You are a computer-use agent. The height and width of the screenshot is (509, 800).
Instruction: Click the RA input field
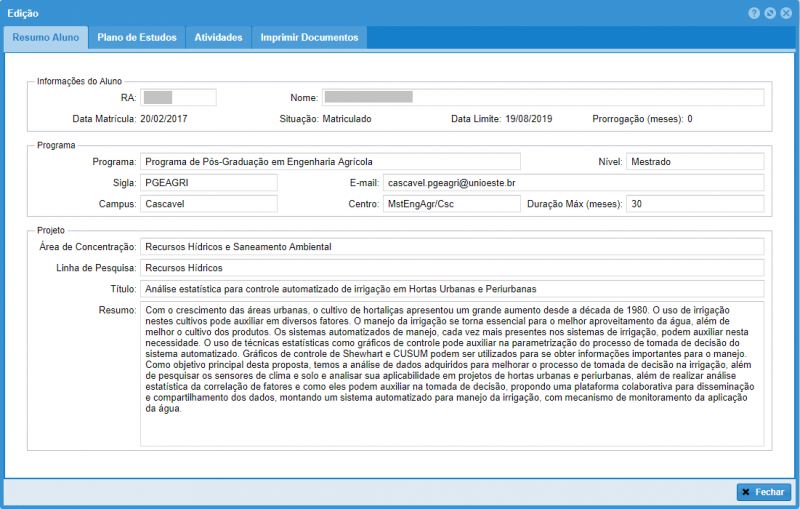pos(178,98)
